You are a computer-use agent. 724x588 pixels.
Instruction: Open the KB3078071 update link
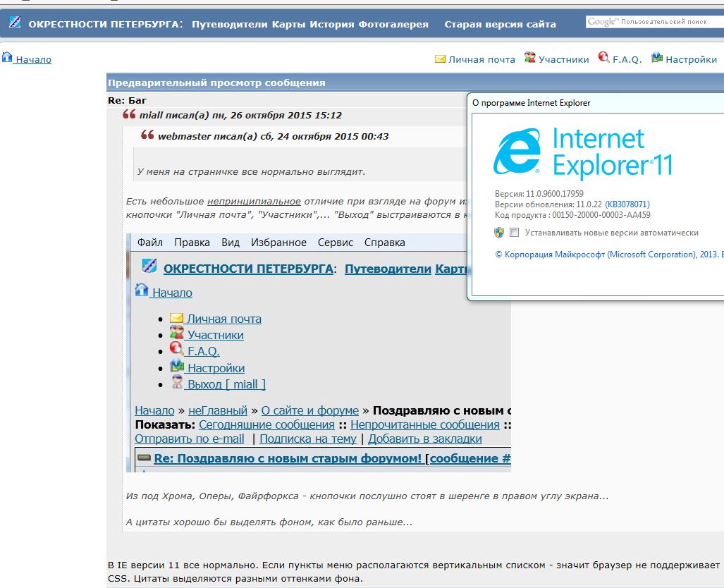point(627,204)
